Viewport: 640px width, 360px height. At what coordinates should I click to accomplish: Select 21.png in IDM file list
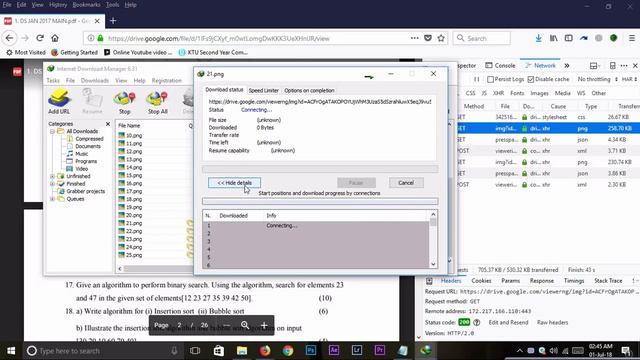(x=130, y=223)
